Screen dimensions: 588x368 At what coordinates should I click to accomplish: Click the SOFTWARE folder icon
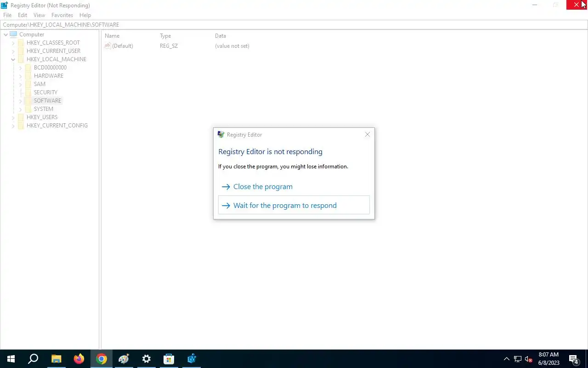point(28,101)
